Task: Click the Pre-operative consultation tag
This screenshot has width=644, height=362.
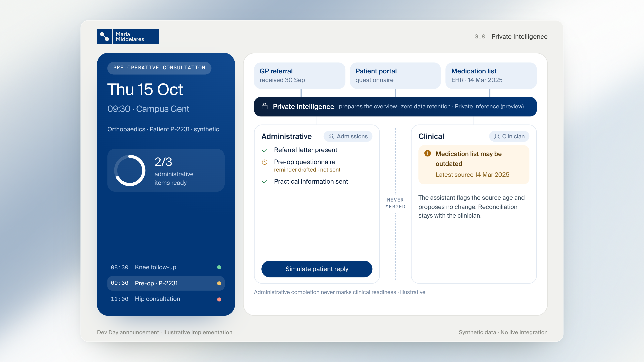Action: click(159, 68)
